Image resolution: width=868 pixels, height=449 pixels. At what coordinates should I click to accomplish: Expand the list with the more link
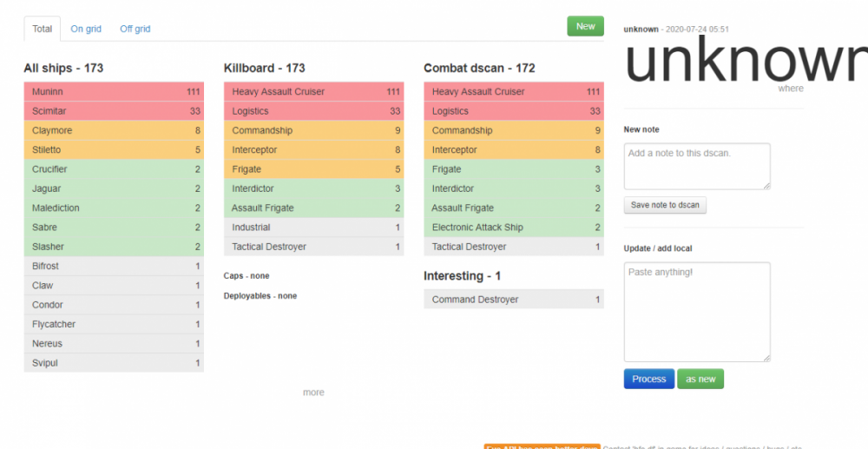click(313, 393)
